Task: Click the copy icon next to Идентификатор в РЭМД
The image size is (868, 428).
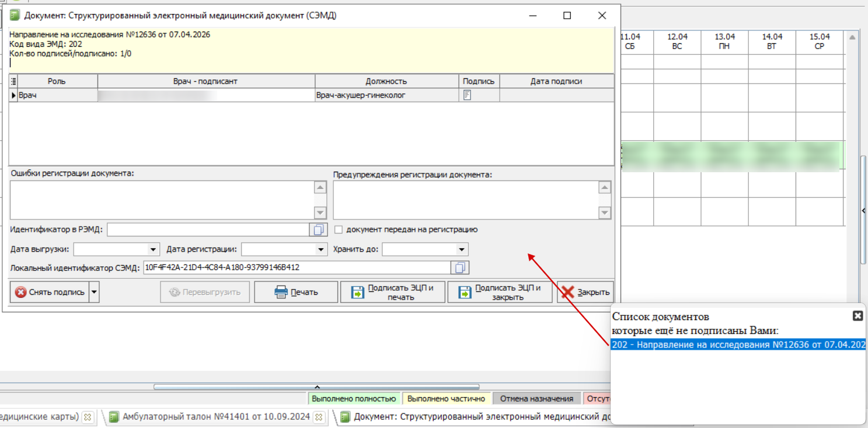Action: (318, 230)
